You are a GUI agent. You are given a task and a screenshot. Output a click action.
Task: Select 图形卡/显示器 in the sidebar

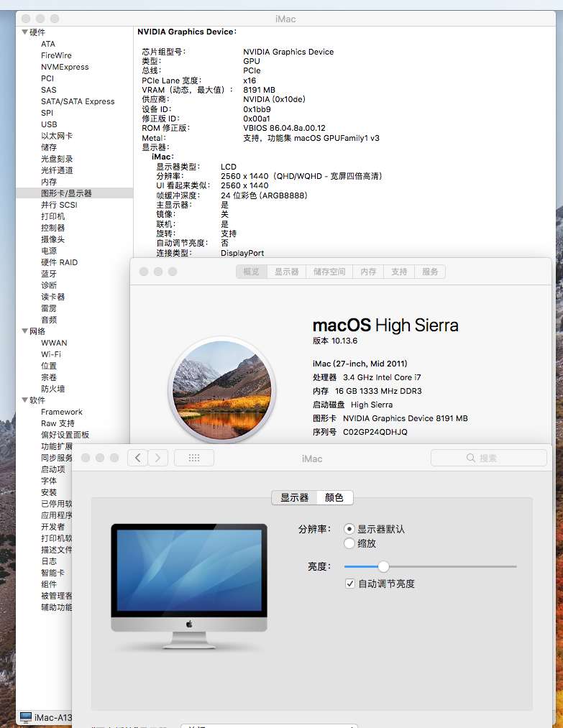(x=66, y=193)
